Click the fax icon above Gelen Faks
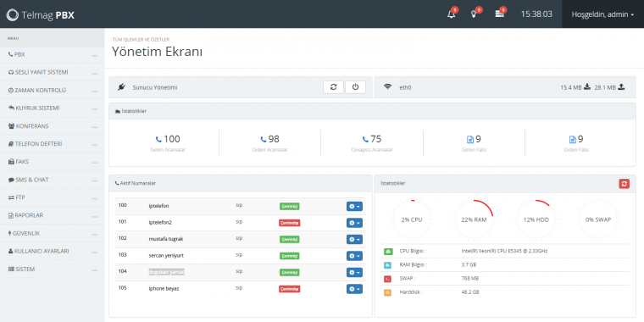This screenshot has width=644, height=322. (469, 140)
